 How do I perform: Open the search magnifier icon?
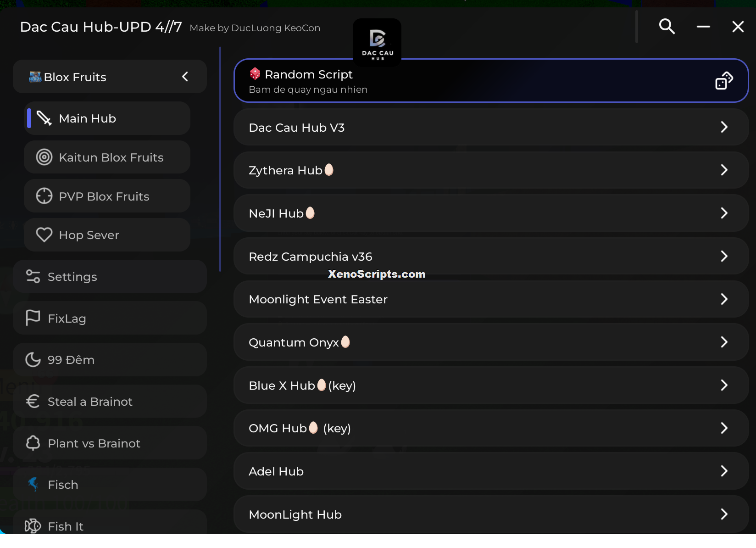tap(667, 27)
